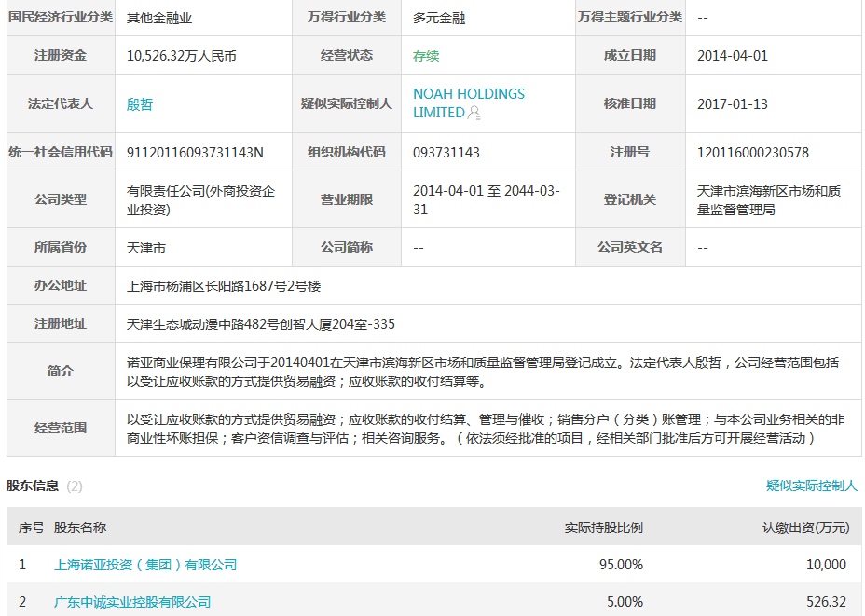Image resolution: width=865 pixels, height=616 pixels.
Task: Select the 95.00% shareholding value
Action: coord(621,565)
